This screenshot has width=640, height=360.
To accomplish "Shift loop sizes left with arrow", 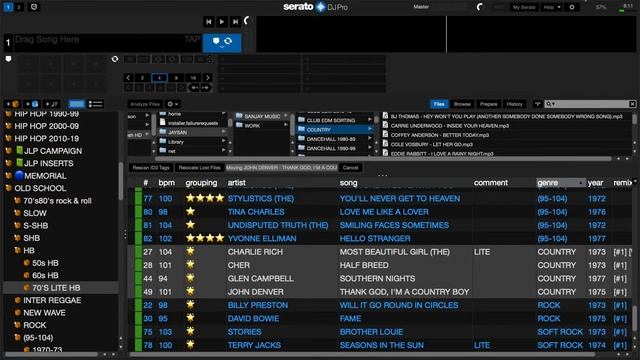I will point(128,78).
